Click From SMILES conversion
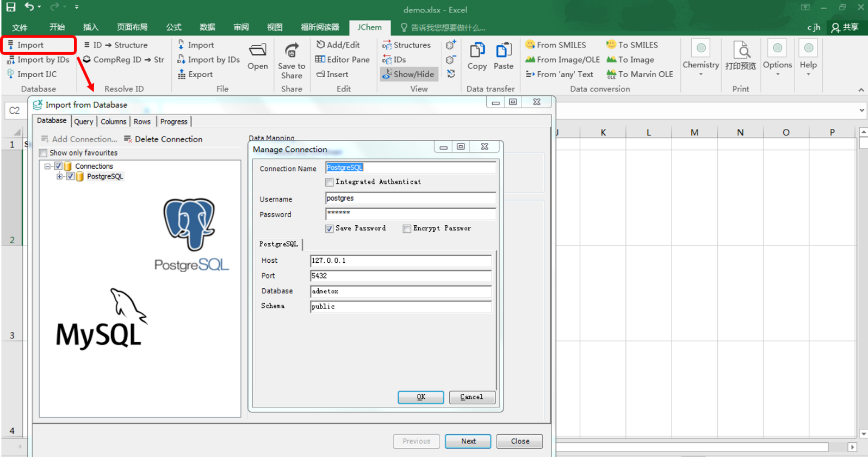This screenshot has width=868, height=457. [x=556, y=45]
